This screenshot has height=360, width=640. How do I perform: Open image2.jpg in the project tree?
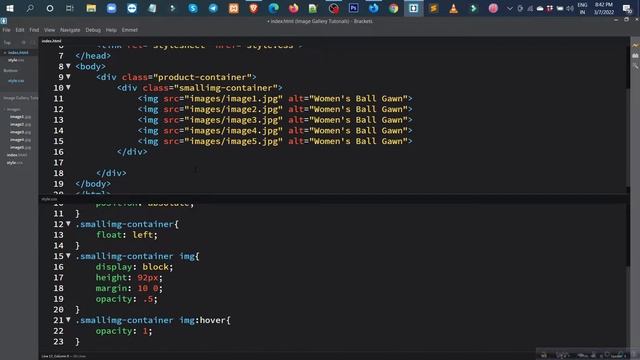click(20, 124)
